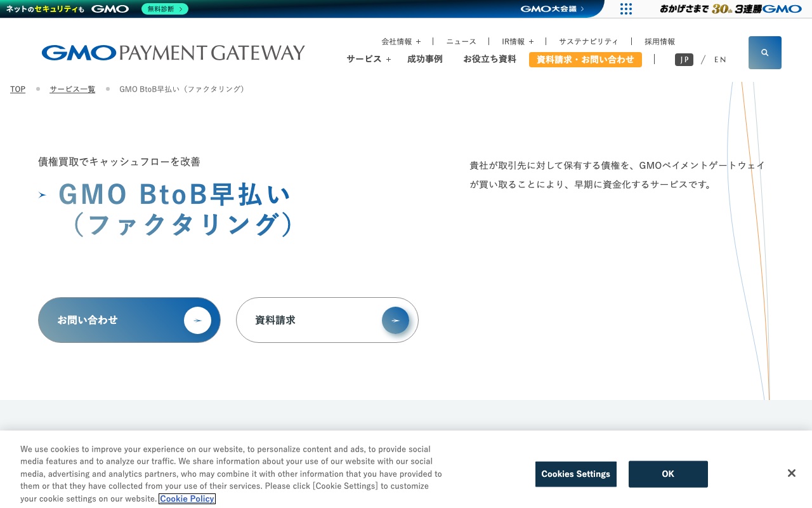Open the ニュース menu item
This screenshot has height=508, width=812.
point(461,41)
